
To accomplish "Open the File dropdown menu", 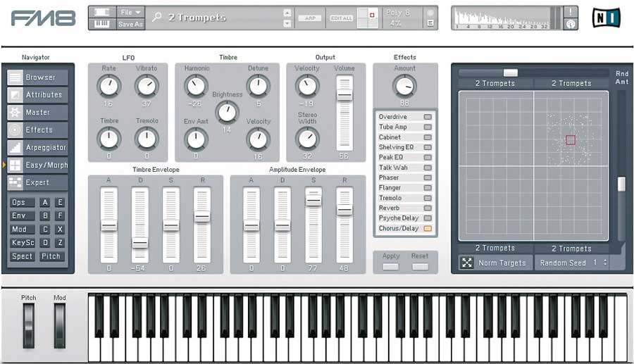I will point(130,13).
